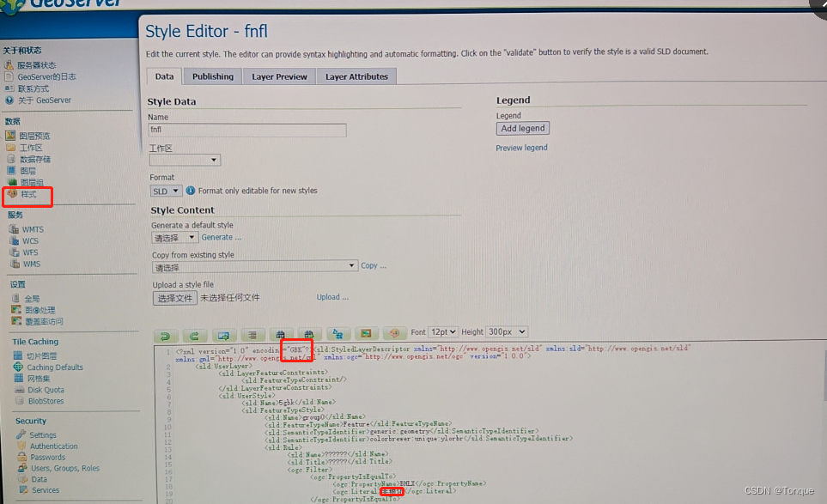Open Data under Security
This screenshot has width=827, height=504.
[x=39, y=479]
